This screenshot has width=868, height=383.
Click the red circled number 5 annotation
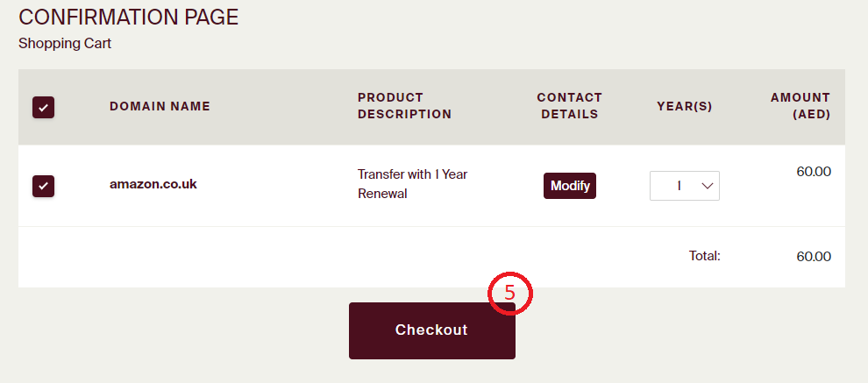pyautogui.click(x=511, y=294)
